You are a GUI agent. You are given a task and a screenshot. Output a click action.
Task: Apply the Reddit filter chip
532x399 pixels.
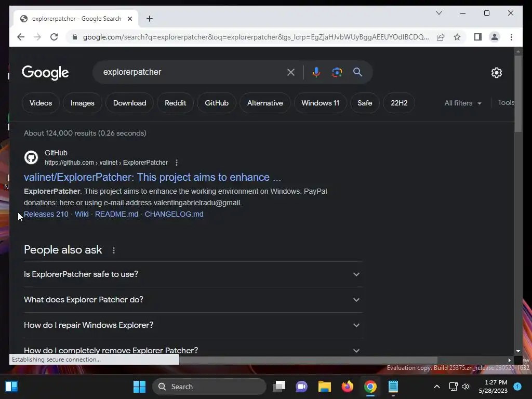176,103
